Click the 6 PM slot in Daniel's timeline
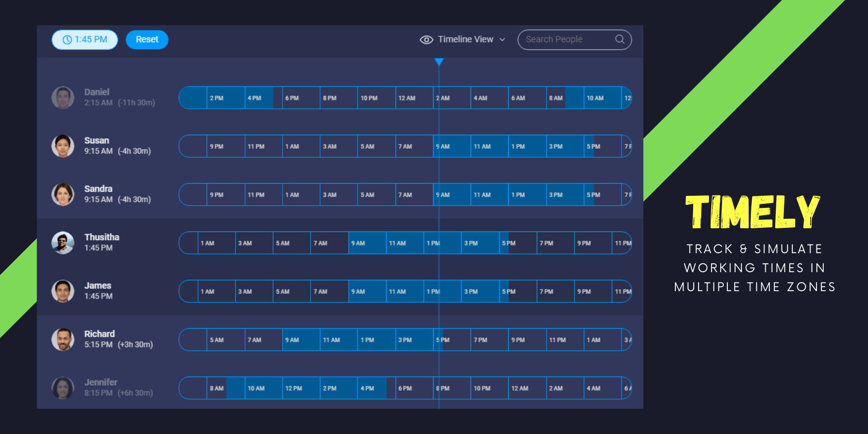This screenshot has width=868, height=434. (301, 98)
